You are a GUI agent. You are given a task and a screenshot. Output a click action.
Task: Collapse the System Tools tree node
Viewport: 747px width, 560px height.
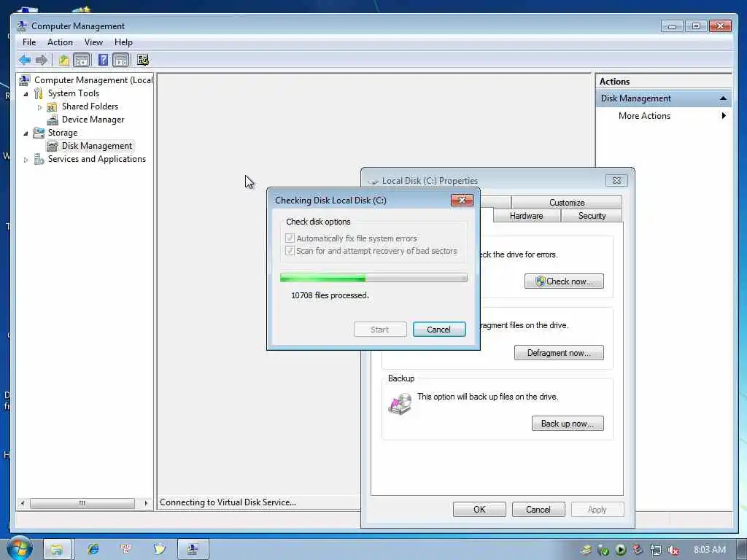pos(26,94)
